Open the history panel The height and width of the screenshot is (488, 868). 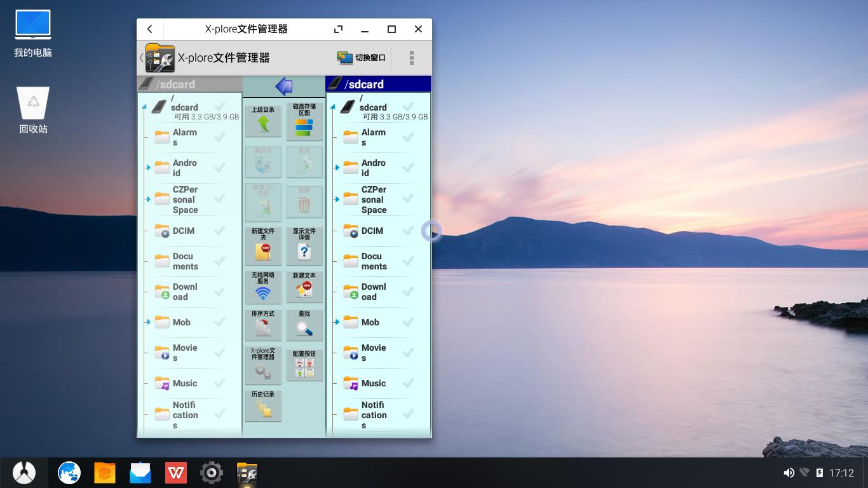pos(262,406)
